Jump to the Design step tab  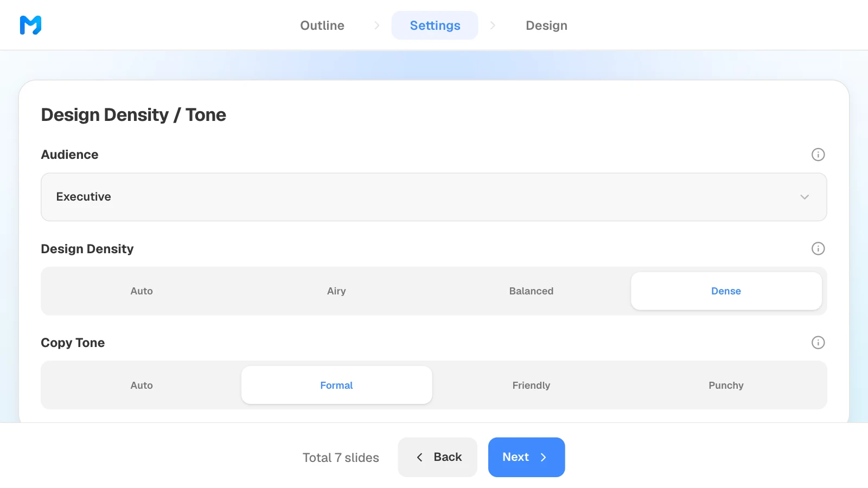click(546, 25)
